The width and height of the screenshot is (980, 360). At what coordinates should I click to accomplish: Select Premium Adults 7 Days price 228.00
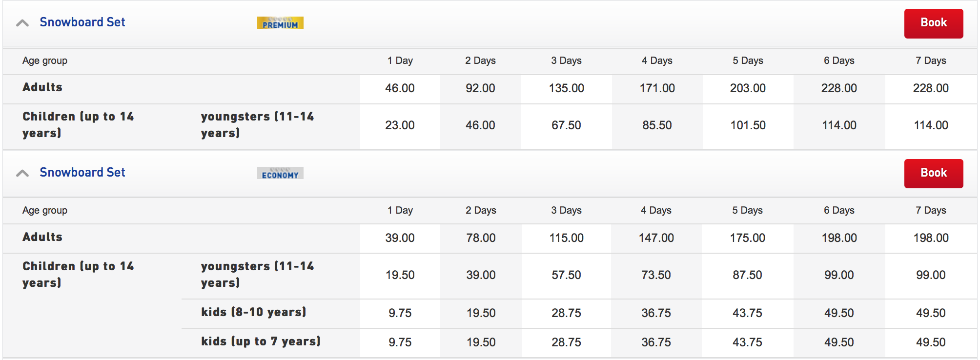click(x=931, y=88)
